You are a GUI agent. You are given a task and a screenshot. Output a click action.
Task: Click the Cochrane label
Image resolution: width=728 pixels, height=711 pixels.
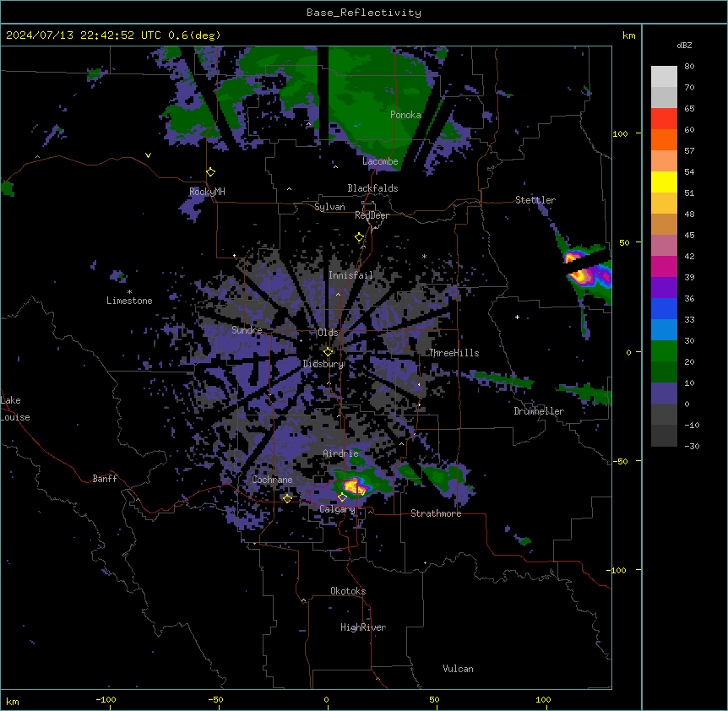pyautogui.click(x=272, y=480)
